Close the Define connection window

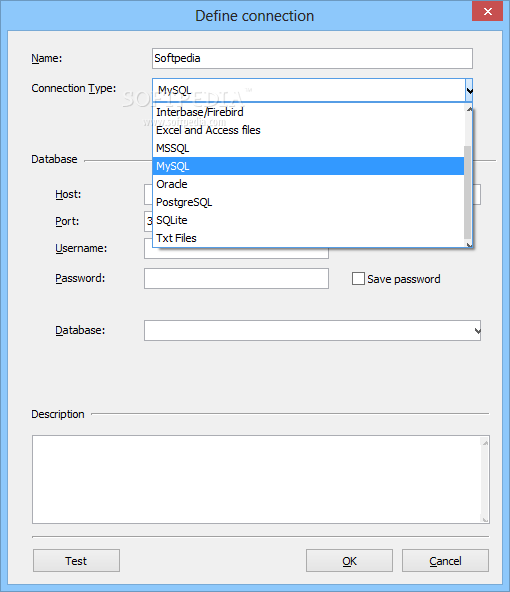coord(487,11)
